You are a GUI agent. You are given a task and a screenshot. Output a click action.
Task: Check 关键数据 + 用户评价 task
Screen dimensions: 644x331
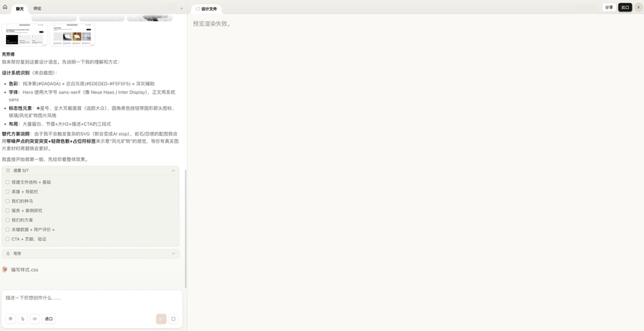pyautogui.click(x=7, y=229)
